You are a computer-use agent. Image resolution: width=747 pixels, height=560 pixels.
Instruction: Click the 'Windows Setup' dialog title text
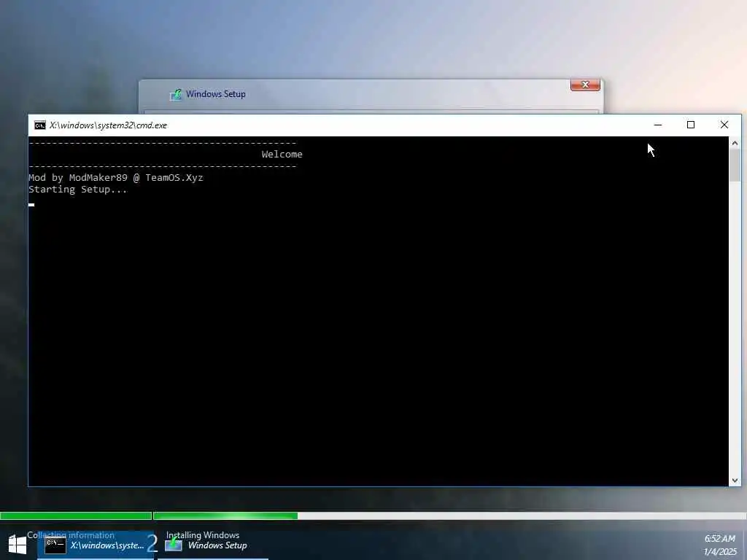click(216, 94)
